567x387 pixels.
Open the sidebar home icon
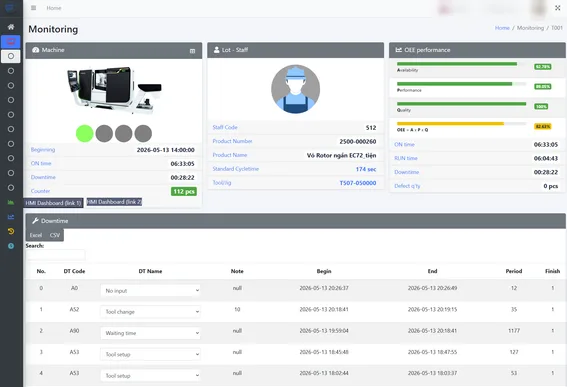[11, 27]
